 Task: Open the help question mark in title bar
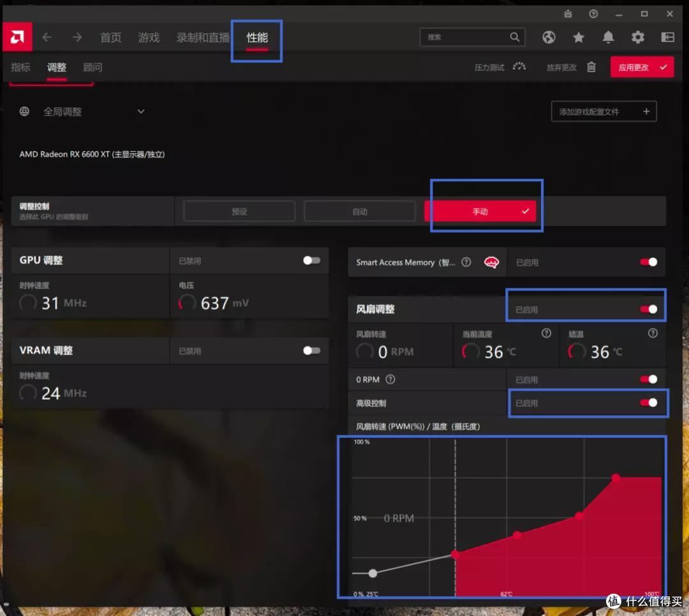tap(593, 14)
